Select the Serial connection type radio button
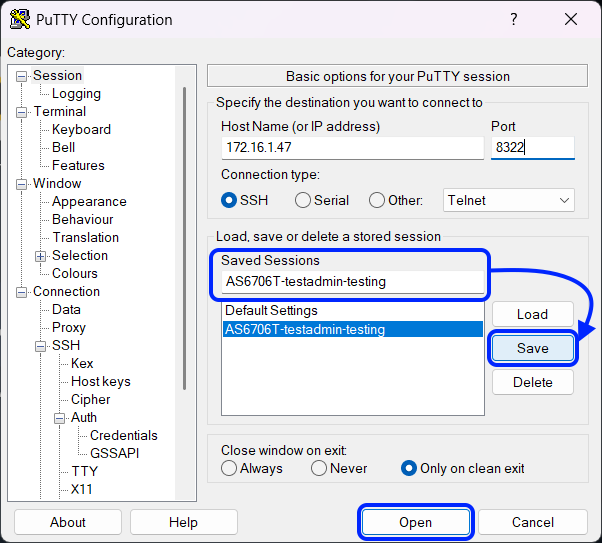Viewport: 602px width, 543px height. [x=303, y=200]
